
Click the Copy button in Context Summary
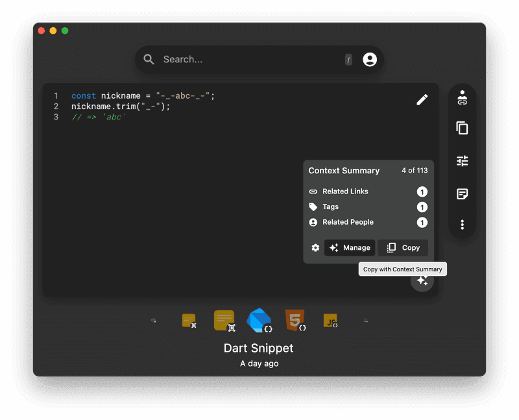pos(403,247)
